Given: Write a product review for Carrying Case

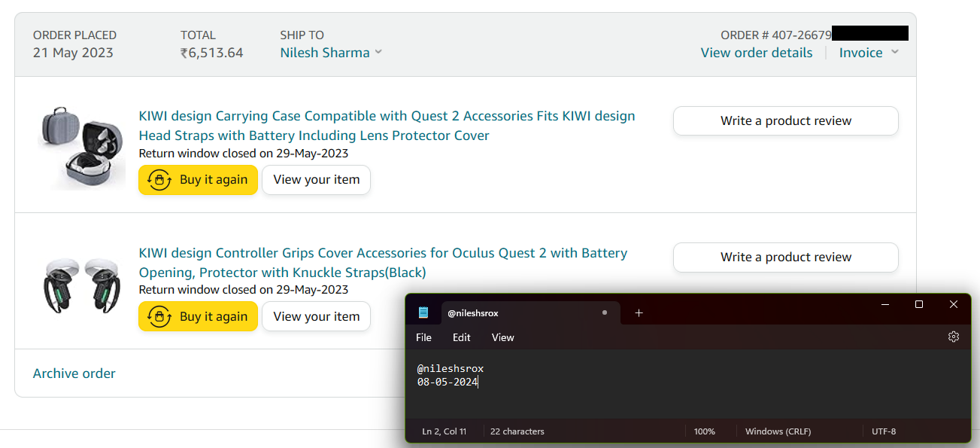Looking at the screenshot, I should coord(785,120).
